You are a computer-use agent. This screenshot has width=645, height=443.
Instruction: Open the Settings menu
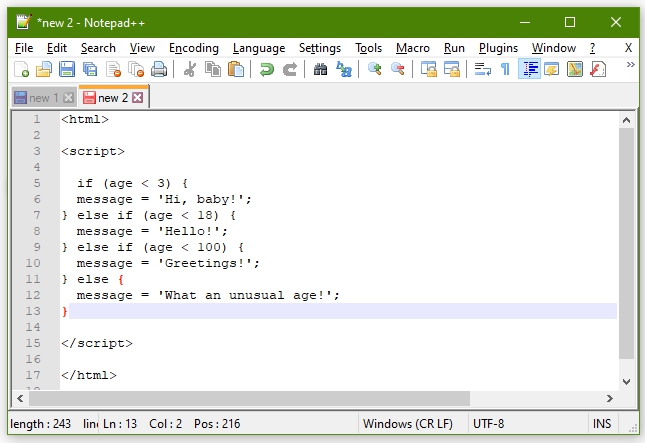(x=320, y=48)
